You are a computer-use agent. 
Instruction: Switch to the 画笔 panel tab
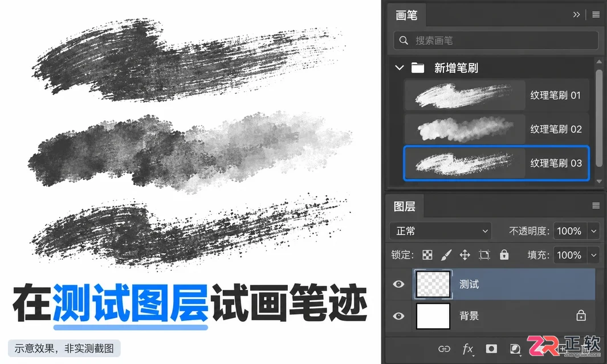[x=406, y=15]
